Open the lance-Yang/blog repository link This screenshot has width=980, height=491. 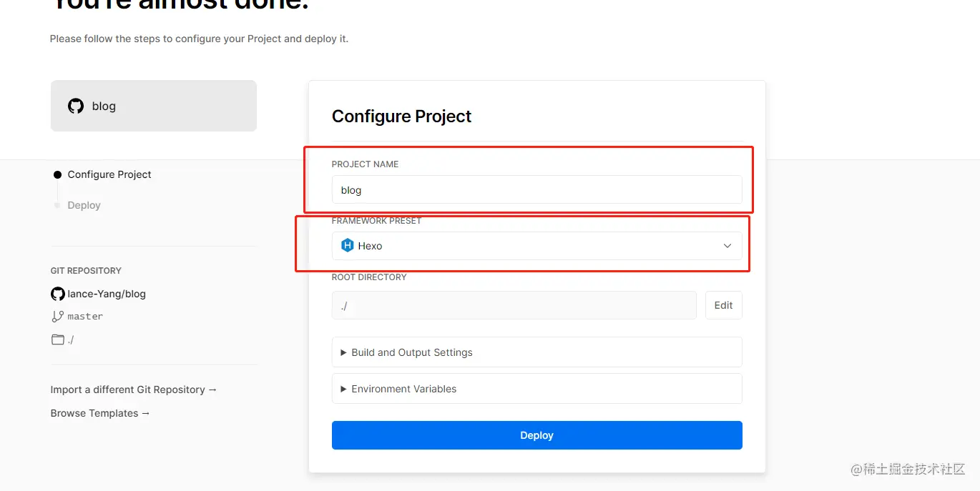coord(107,294)
